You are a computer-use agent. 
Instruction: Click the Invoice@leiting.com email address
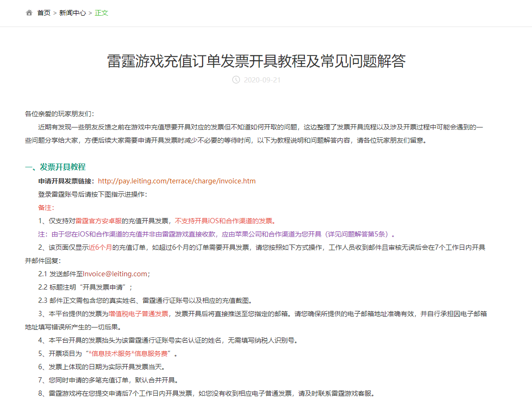click(115, 274)
